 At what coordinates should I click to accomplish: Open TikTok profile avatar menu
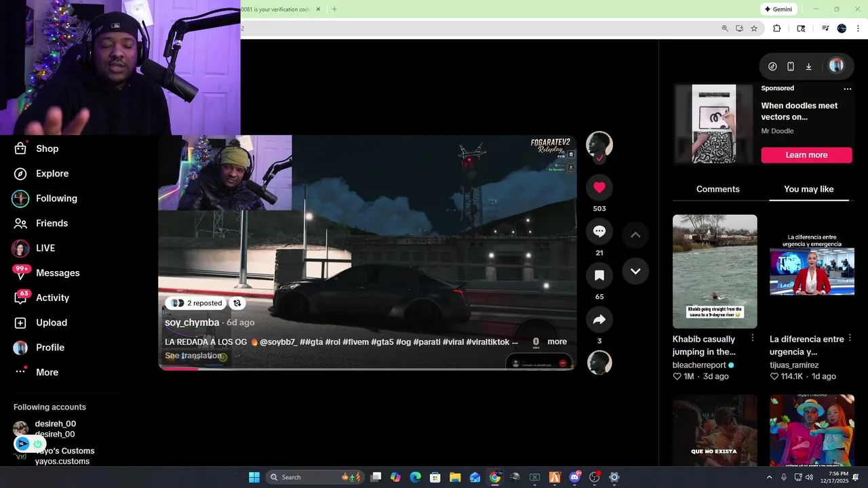click(836, 66)
